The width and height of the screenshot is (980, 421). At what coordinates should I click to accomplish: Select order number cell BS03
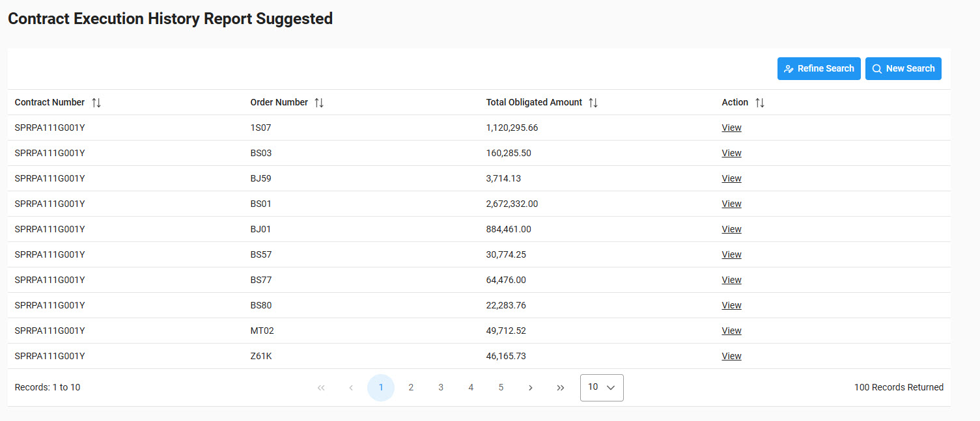pyautogui.click(x=261, y=154)
